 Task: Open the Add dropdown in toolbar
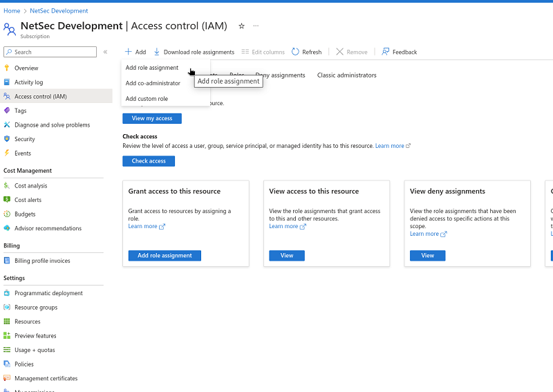135,52
